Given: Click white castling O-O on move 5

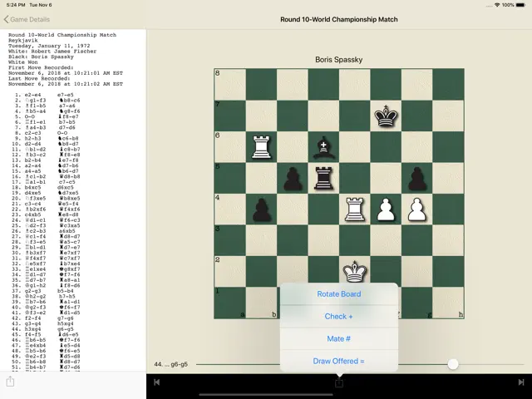Looking at the screenshot, I should 30,116.
